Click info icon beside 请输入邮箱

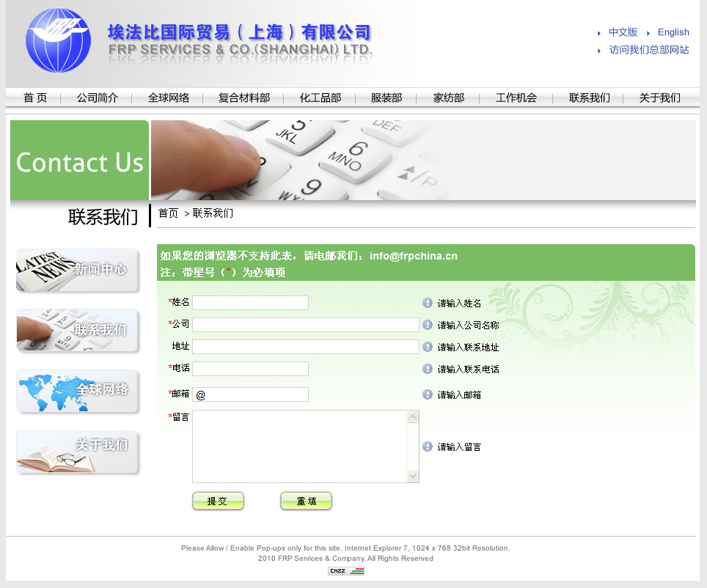[x=428, y=395]
